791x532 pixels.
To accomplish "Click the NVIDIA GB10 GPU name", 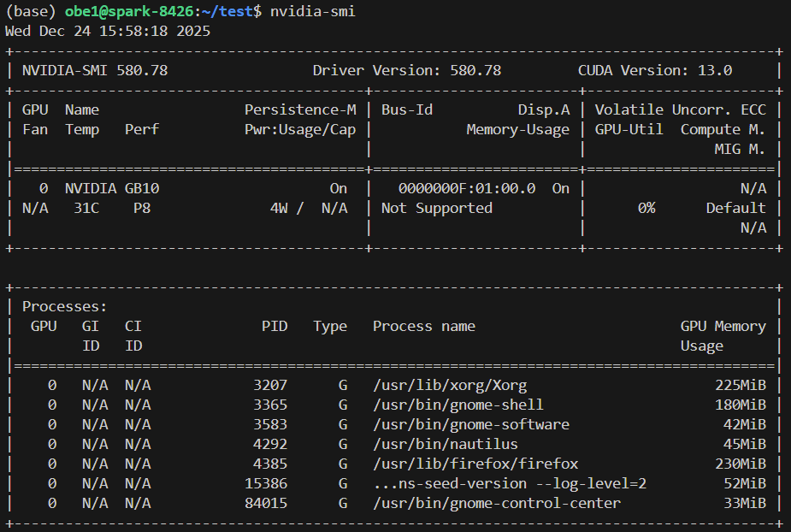I will point(112,188).
